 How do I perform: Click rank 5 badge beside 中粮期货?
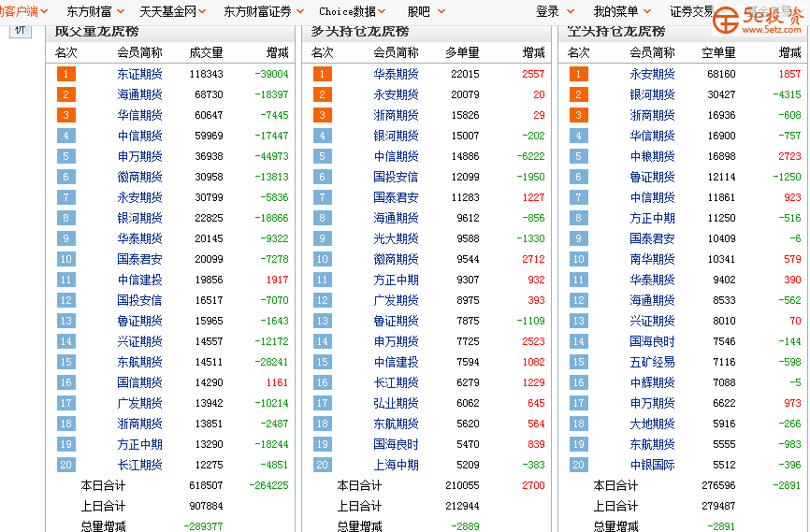(x=579, y=156)
